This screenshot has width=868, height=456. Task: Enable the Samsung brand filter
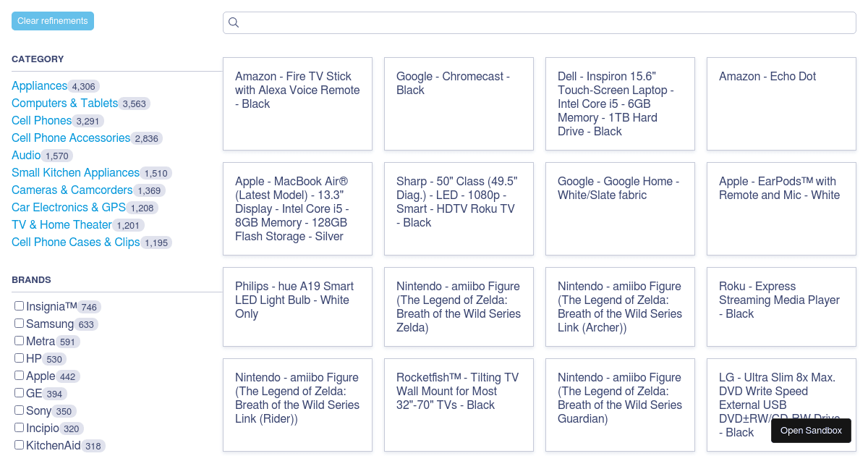20,324
